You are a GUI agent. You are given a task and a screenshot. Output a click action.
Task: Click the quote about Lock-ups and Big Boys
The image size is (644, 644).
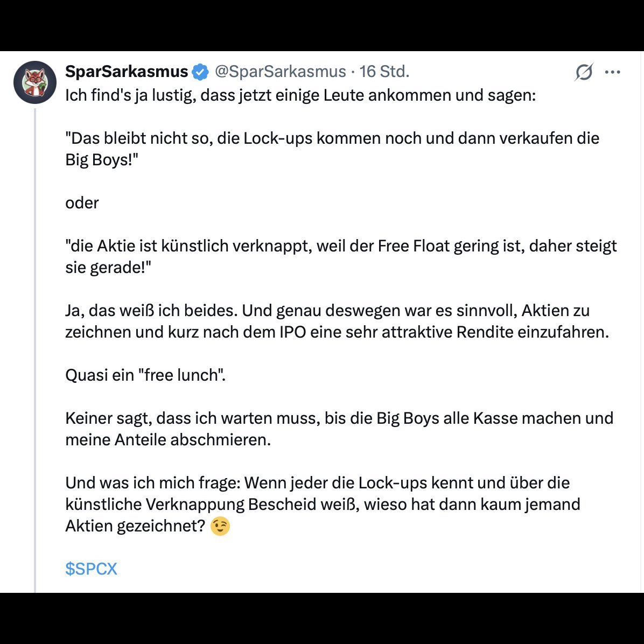point(332,149)
